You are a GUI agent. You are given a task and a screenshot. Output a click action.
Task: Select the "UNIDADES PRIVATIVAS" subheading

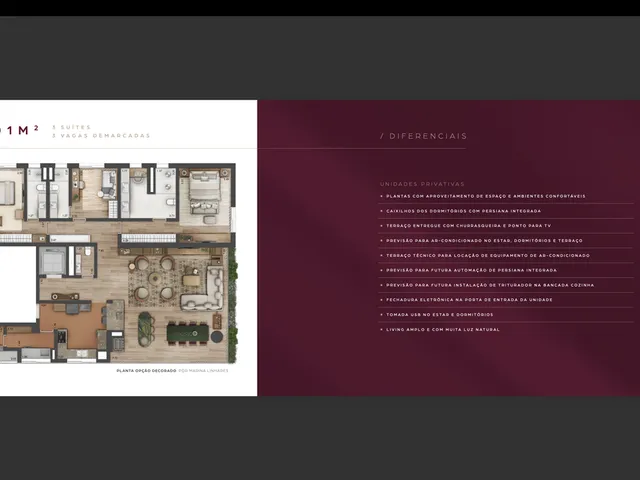(x=422, y=184)
